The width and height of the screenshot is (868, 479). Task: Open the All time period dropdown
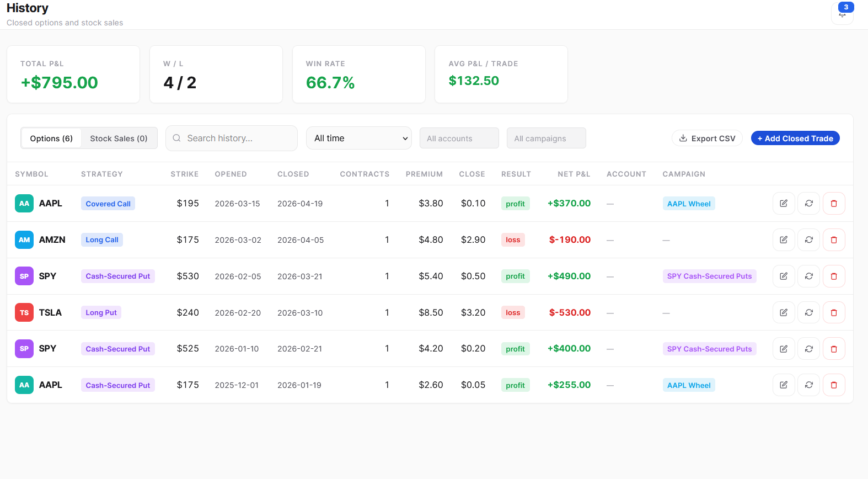tap(359, 138)
